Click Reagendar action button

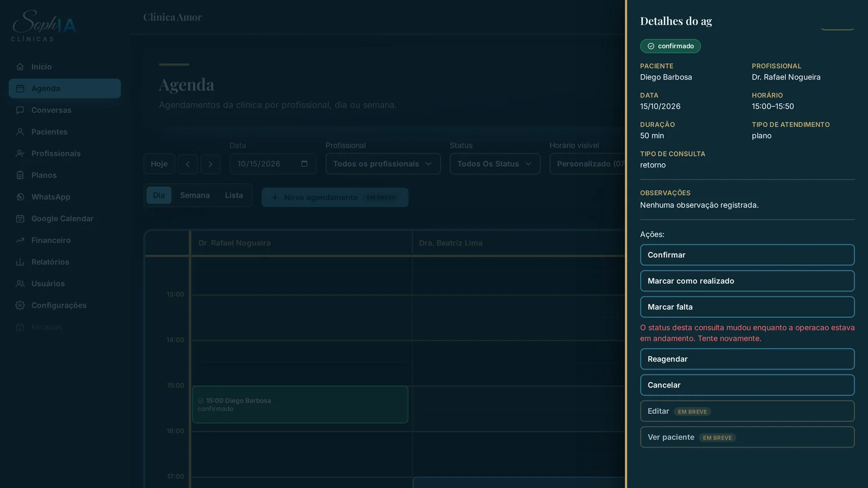tap(747, 359)
